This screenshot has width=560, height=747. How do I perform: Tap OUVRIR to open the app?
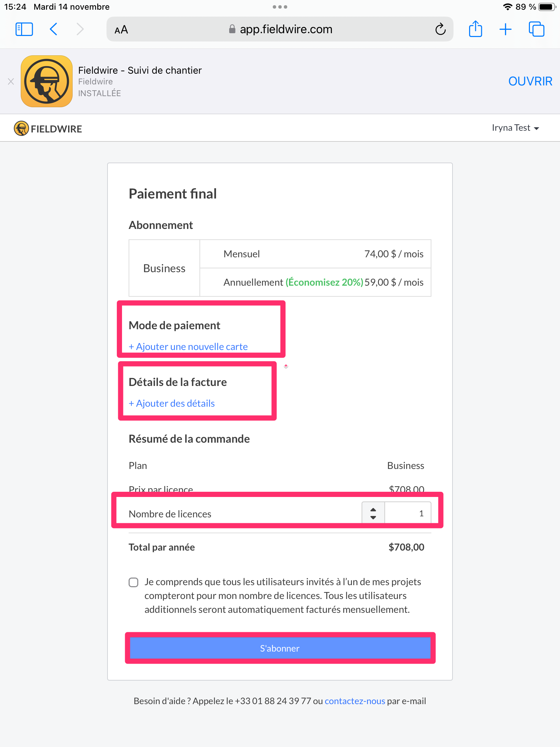[530, 81]
